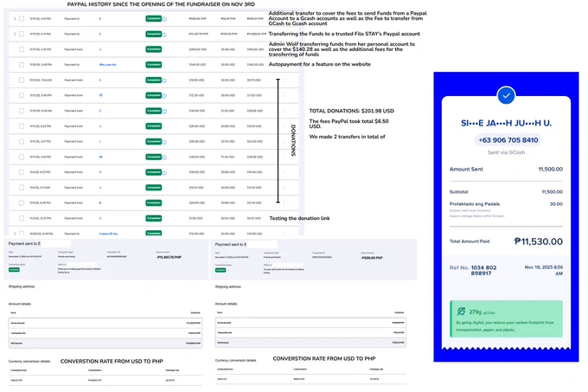Click the Completed badge on the $200.00 USD row
Viewport: 588px width, 392px height.
click(153, 49)
